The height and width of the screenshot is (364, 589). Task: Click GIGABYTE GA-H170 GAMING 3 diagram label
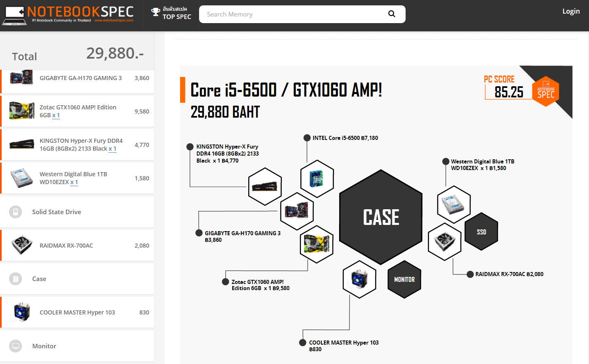[x=242, y=236]
